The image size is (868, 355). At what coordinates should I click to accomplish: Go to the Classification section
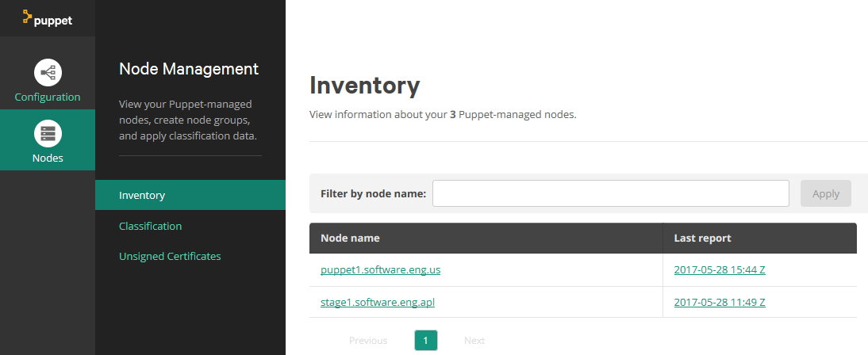pos(151,226)
